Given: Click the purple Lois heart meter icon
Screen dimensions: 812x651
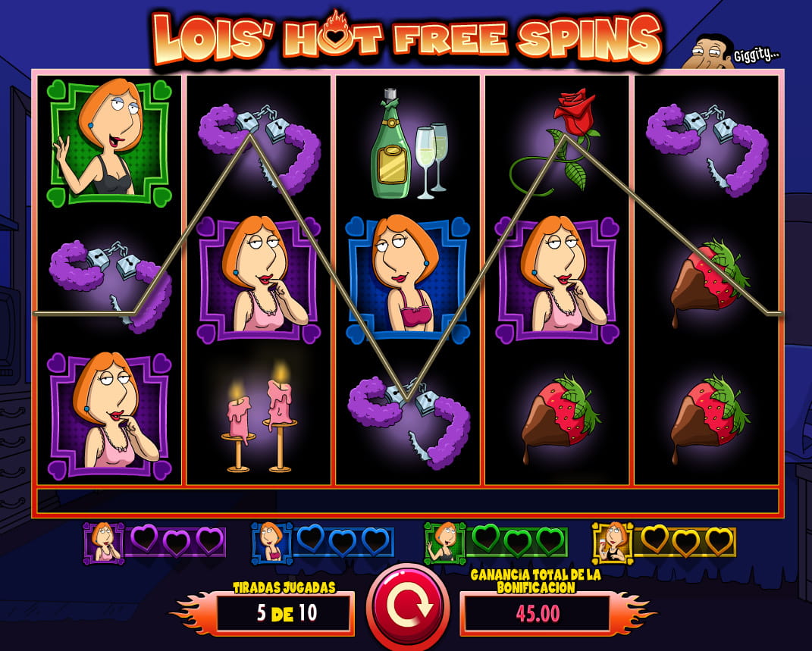Looking at the screenshot, I should (x=104, y=543).
